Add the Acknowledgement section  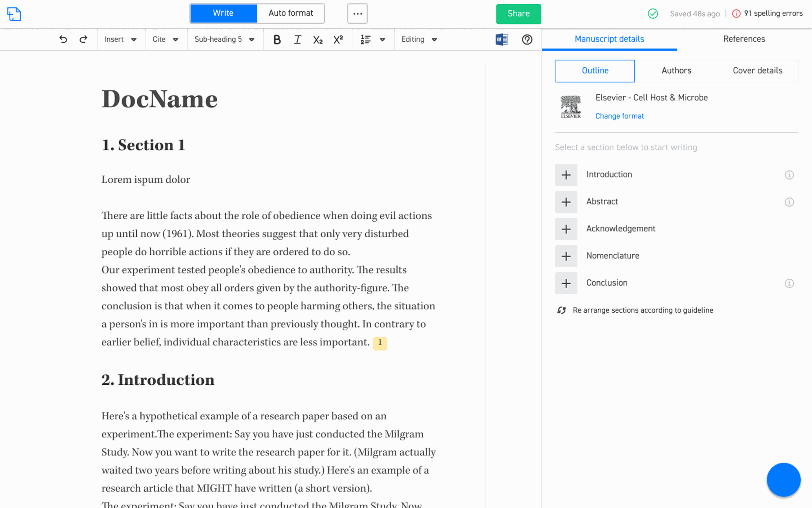coord(566,229)
